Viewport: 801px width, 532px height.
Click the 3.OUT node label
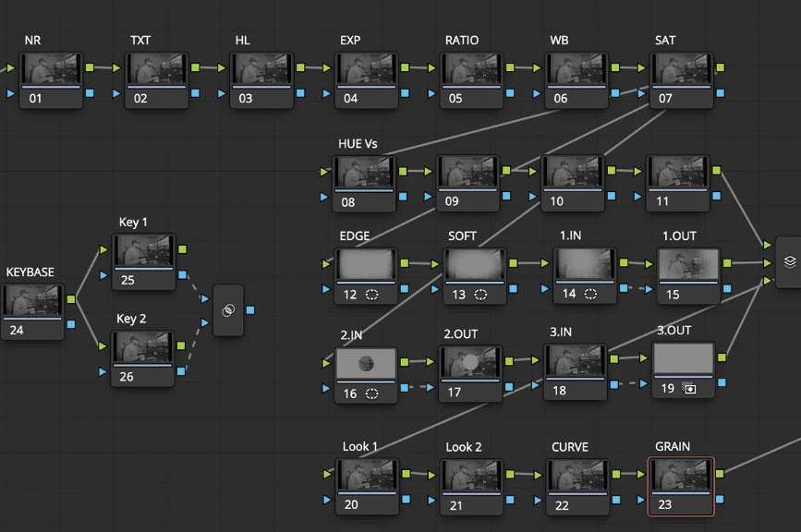[674, 331]
